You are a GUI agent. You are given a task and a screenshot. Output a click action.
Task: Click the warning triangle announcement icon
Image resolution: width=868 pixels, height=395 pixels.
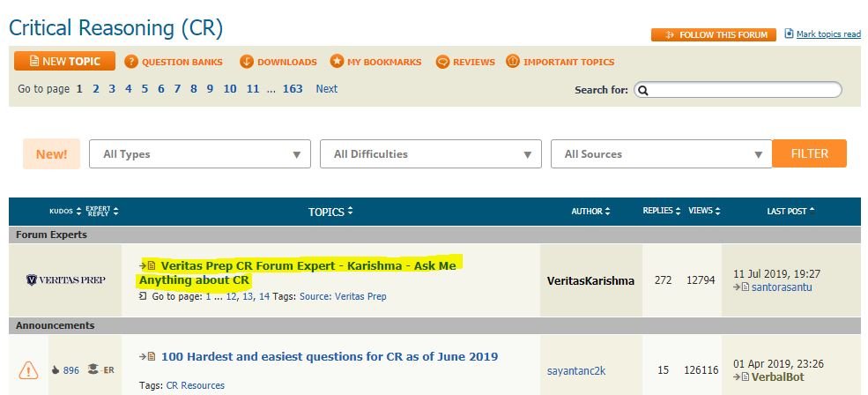click(x=28, y=370)
